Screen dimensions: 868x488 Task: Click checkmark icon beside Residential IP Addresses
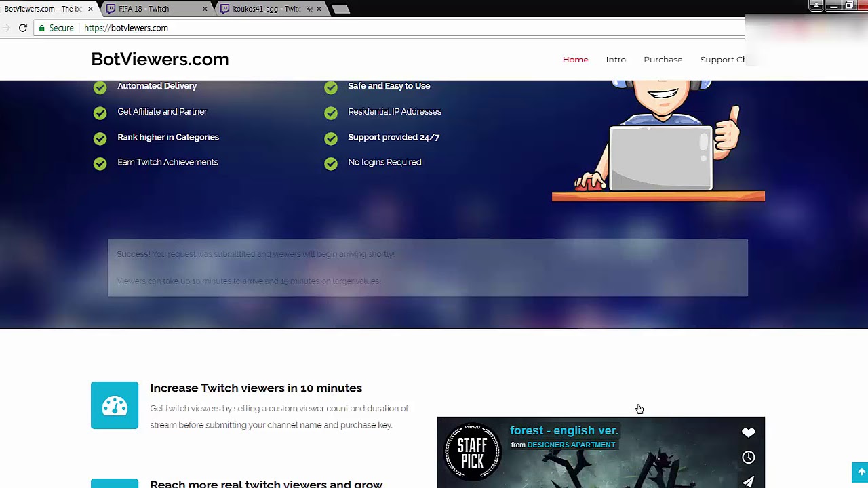click(x=330, y=113)
